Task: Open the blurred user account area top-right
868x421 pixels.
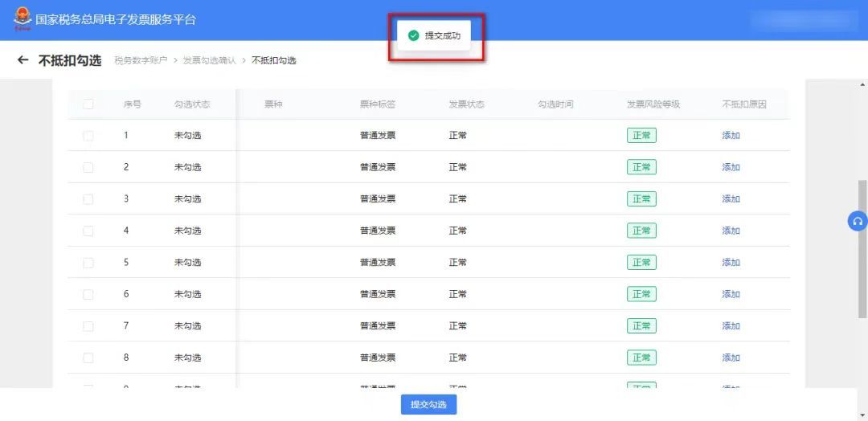Action: coord(805,20)
